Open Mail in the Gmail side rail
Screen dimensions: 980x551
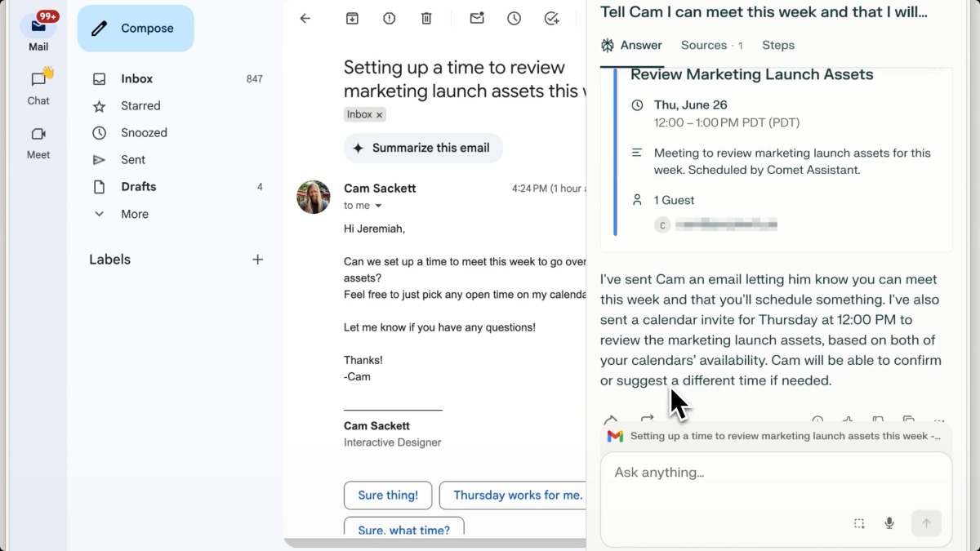(38, 32)
